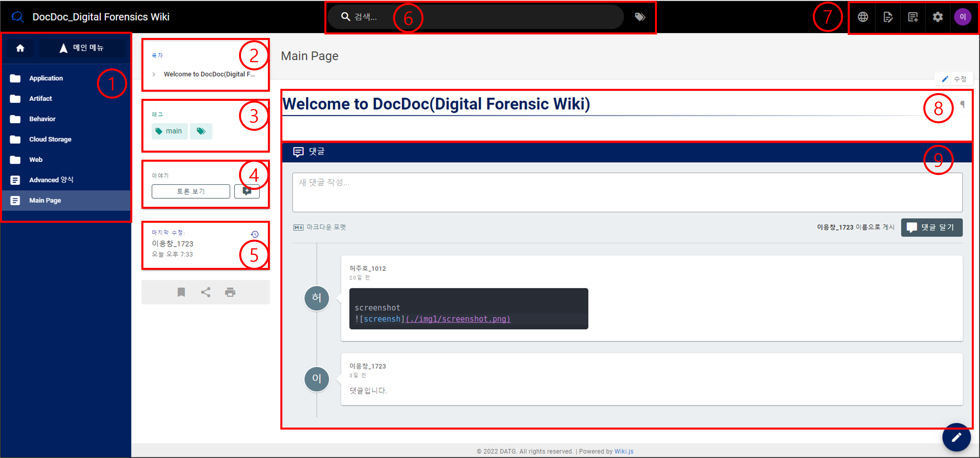Click the search magnifier icon
Viewport: 980px width, 458px height.
[345, 17]
